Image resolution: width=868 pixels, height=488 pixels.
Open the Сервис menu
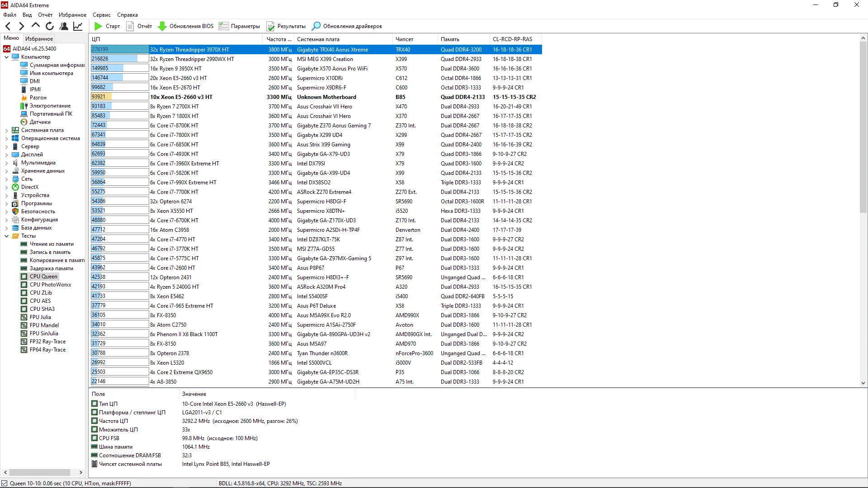(102, 15)
